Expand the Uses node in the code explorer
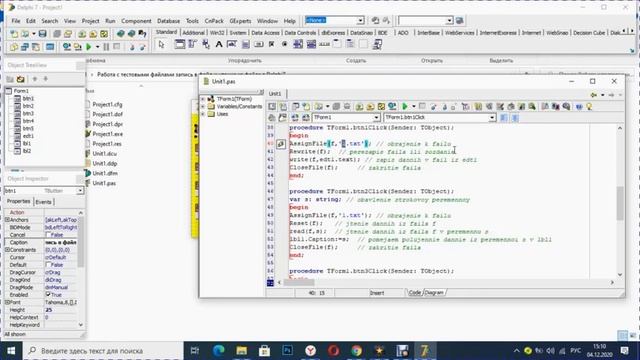This screenshot has height=360, width=640. tap(203, 114)
